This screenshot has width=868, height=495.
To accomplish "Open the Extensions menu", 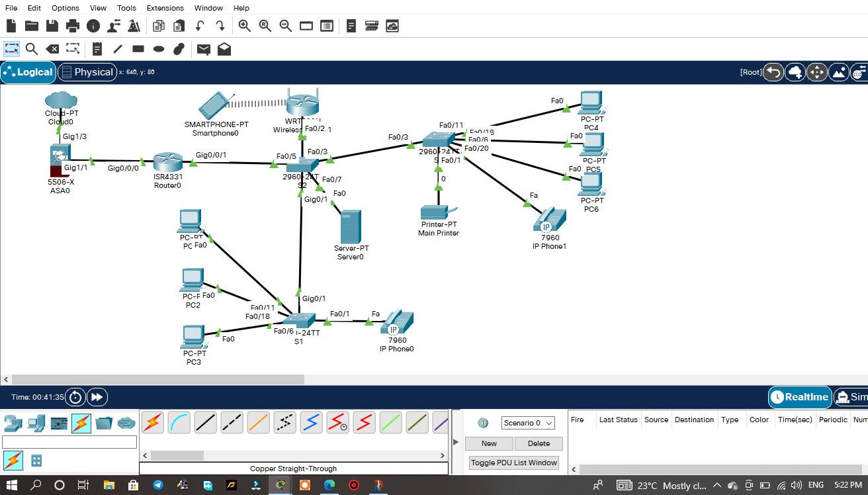I will 165,8.
